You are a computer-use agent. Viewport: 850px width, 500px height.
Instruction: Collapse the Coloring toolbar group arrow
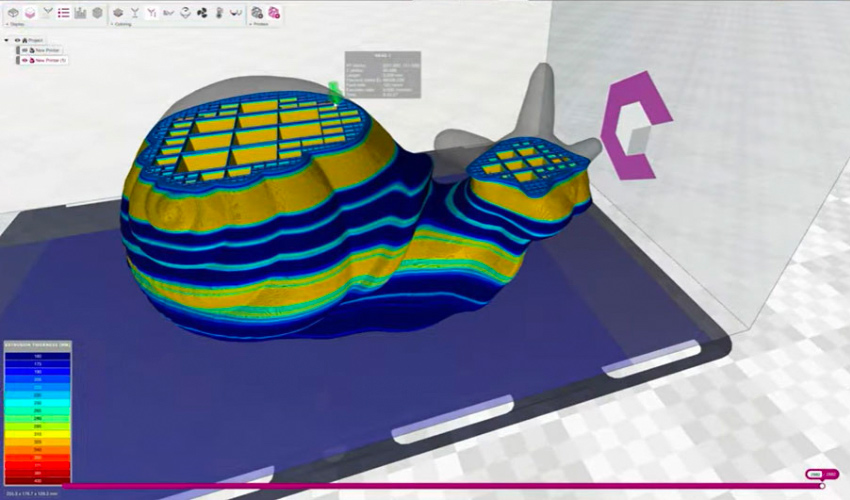(111, 24)
